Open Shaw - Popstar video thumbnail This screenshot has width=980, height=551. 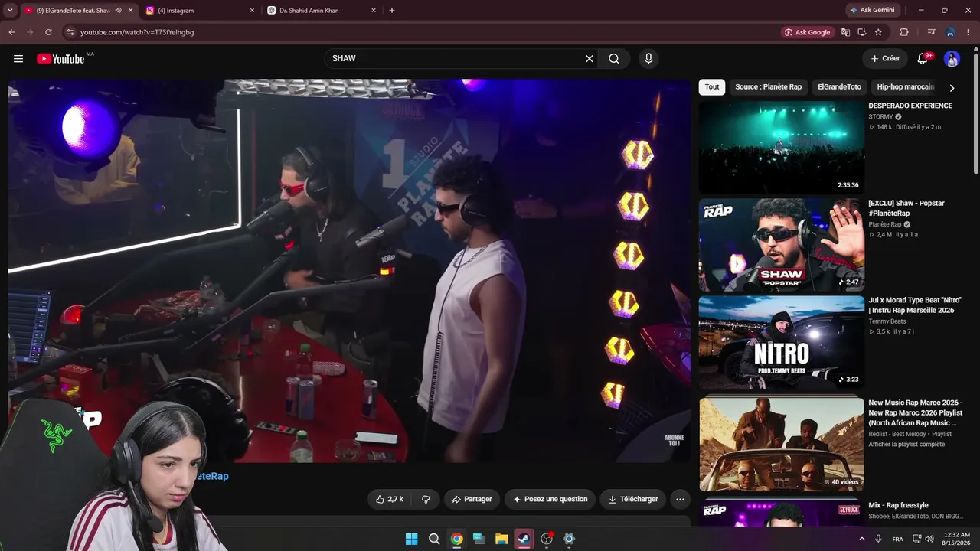pos(781,245)
